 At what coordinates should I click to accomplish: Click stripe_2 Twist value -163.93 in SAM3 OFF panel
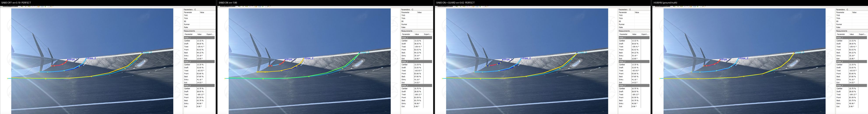click(x=201, y=71)
